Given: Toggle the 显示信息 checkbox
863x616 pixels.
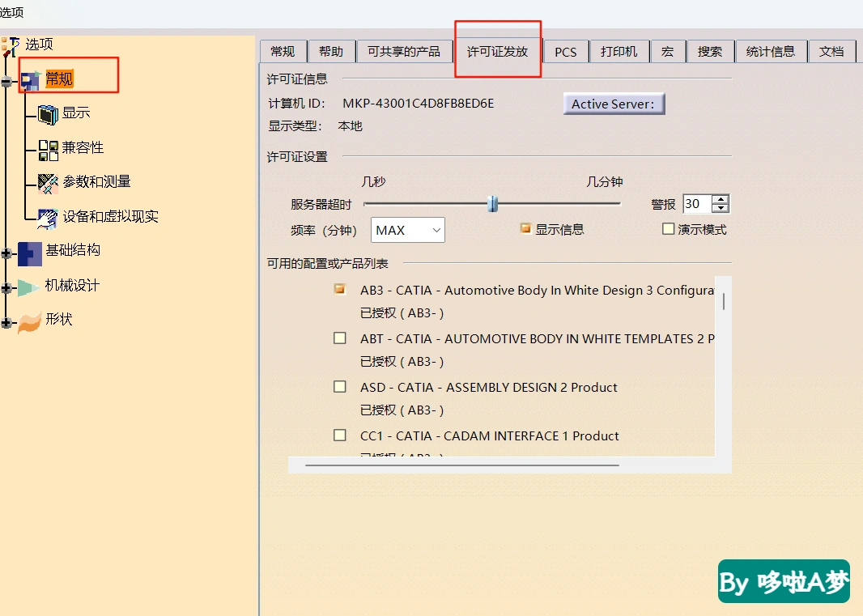Looking at the screenshot, I should tap(525, 228).
